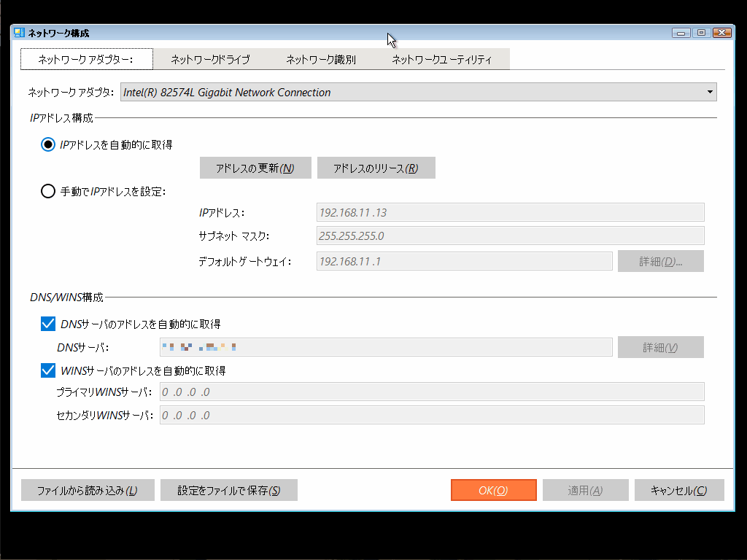747x560 pixels.
Task: Release the address with アドレスのリリース button
Action: coord(376,168)
